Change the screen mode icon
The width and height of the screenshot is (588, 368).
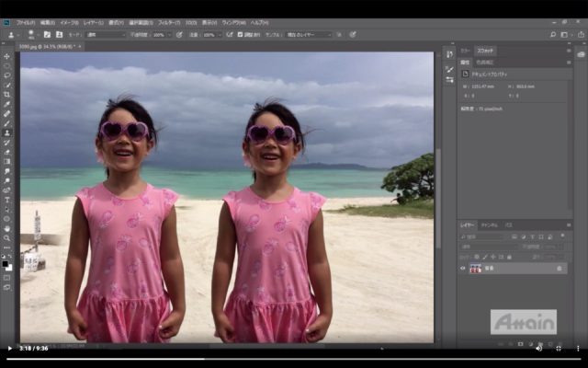tap(6, 288)
